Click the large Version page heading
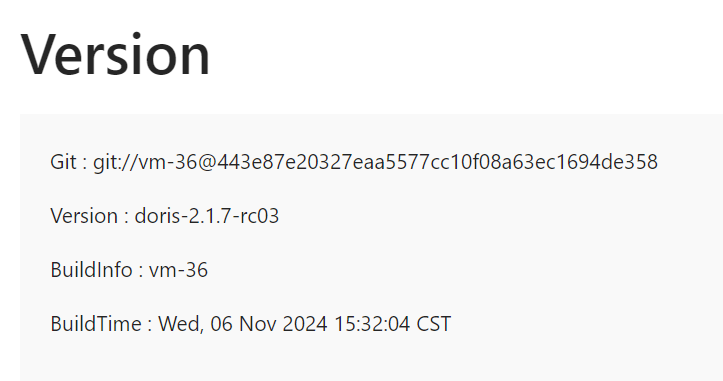Screen dimensions: 723x381 coord(115,54)
